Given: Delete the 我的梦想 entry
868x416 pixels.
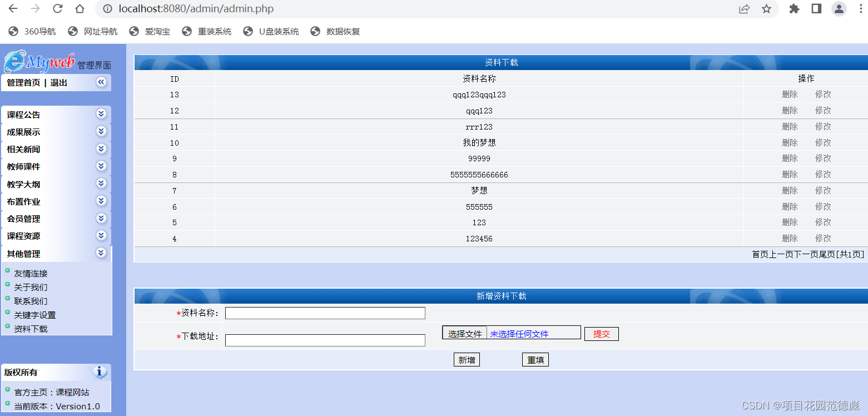Looking at the screenshot, I should pos(790,143).
